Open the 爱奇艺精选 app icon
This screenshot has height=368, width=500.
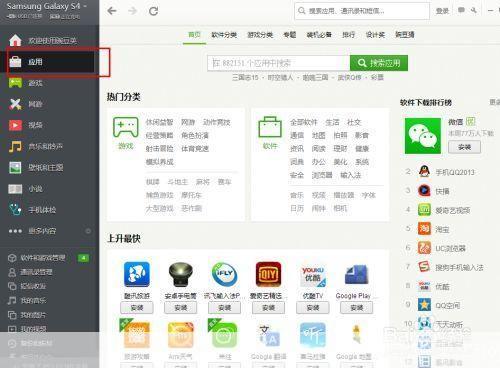point(268,275)
